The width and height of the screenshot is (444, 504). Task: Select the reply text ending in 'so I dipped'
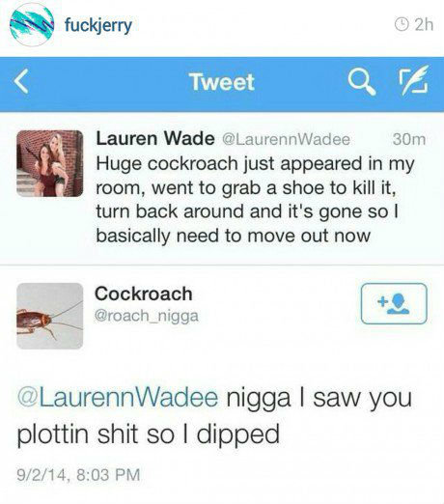pos(214,416)
